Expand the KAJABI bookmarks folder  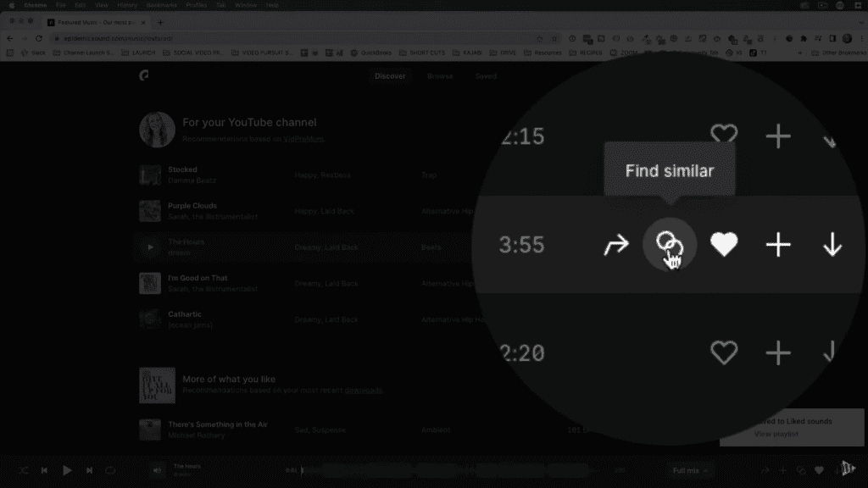[467, 53]
